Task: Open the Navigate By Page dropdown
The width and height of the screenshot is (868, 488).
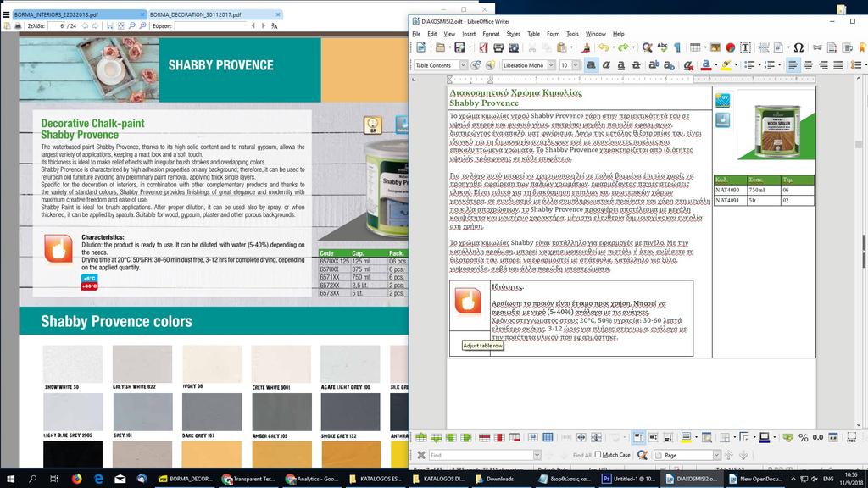Action: (x=716, y=455)
